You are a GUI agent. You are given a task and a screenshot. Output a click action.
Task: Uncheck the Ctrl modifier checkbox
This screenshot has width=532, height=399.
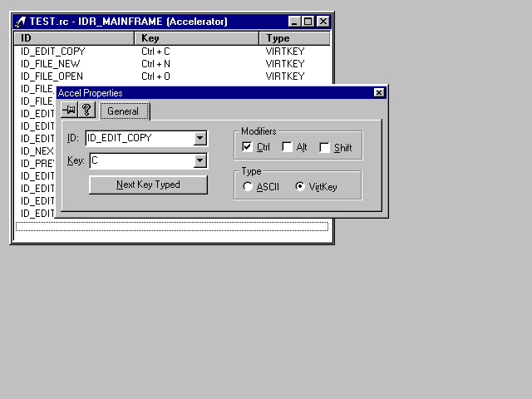click(x=247, y=147)
